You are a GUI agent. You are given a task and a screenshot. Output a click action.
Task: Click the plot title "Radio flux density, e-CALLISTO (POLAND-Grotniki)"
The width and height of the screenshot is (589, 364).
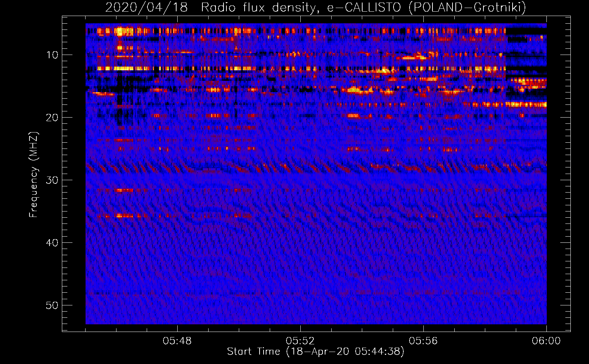tap(363, 8)
